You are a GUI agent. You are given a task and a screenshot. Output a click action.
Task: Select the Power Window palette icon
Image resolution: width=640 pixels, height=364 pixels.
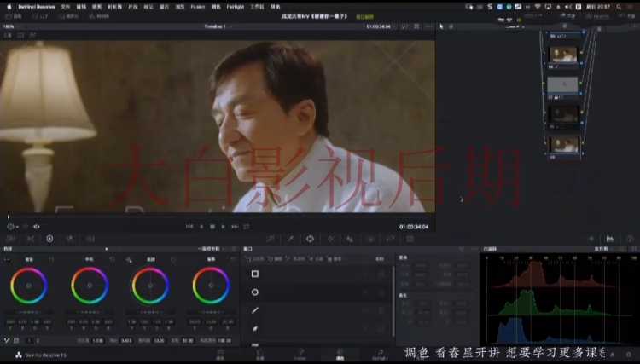click(311, 239)
